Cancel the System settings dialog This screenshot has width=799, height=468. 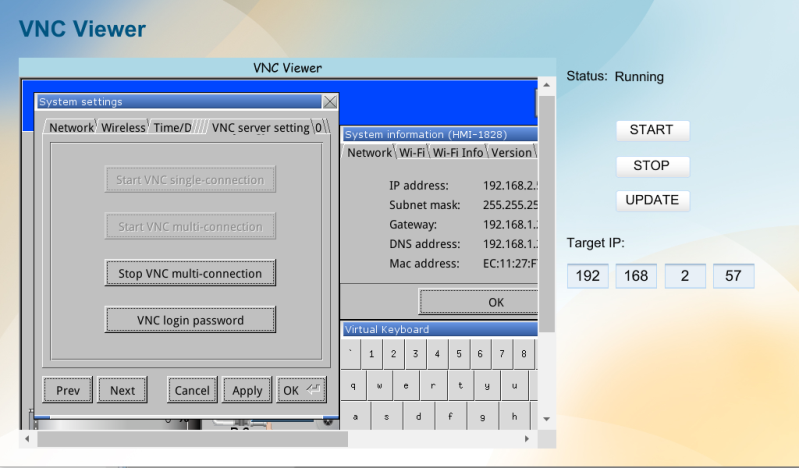point(192,391)
